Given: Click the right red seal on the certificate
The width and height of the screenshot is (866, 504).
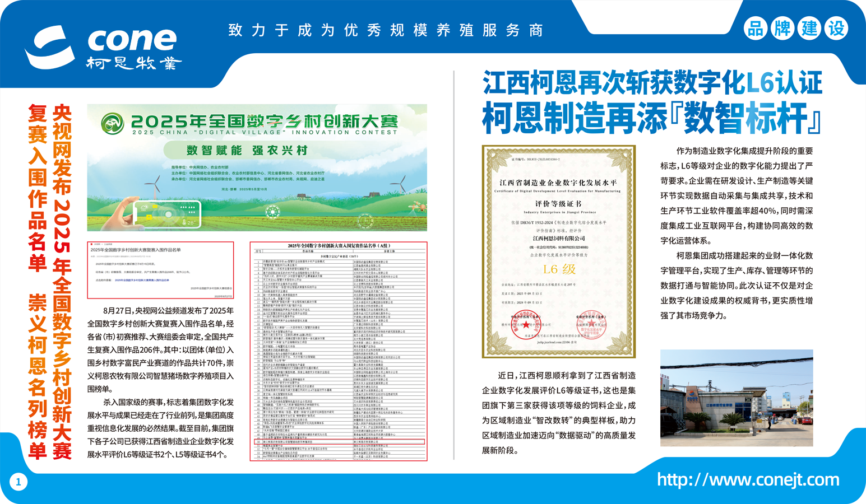Looking at the screenshot, I should 591,324.
